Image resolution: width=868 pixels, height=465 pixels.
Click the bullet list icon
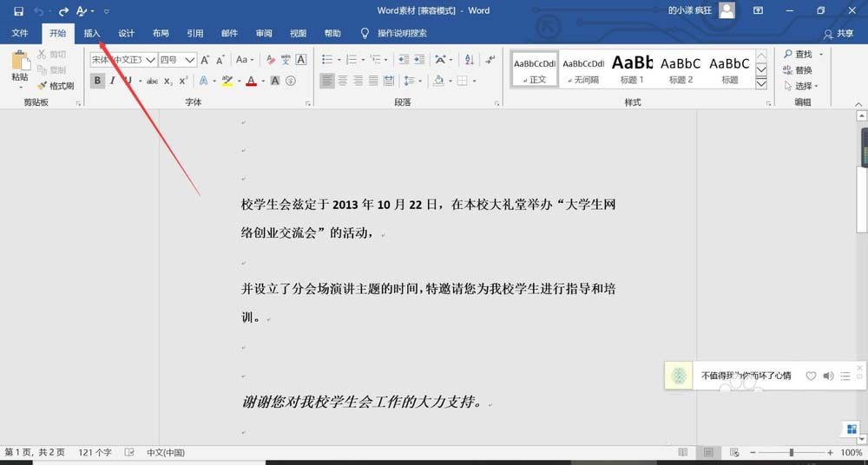click(x=327, y=60)
